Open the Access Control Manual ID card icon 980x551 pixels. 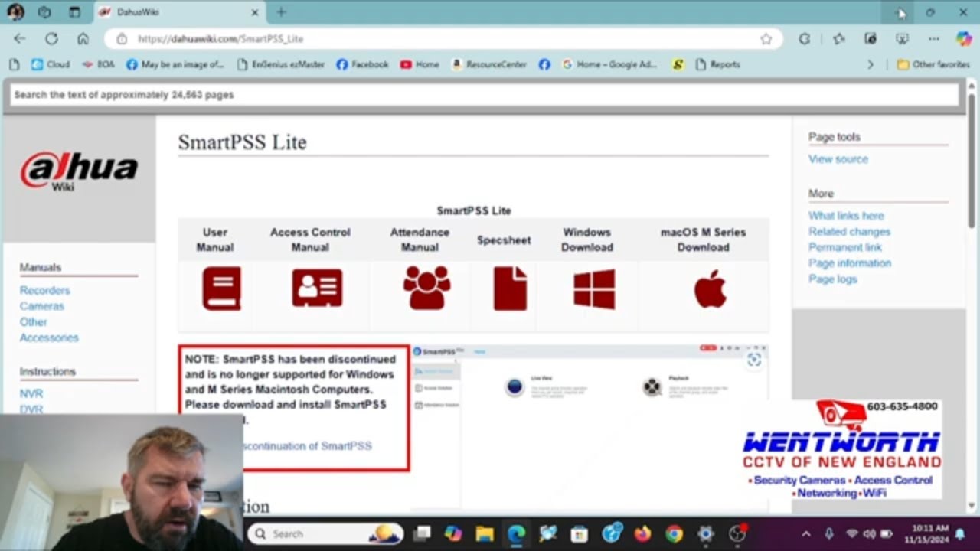point(317,288)
